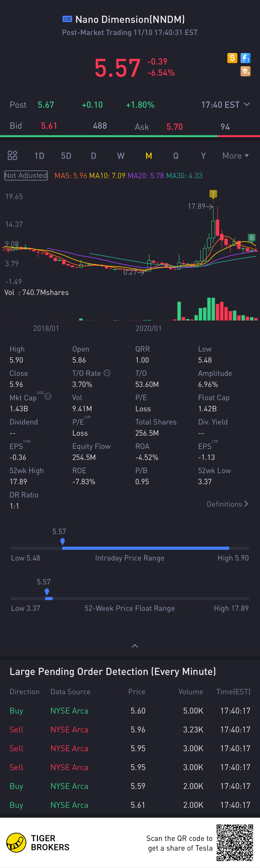Image resolution: width=260 pixels, height=868 pixels.
Task: Select the Y yearly chart tab
Action: point(203,156)
